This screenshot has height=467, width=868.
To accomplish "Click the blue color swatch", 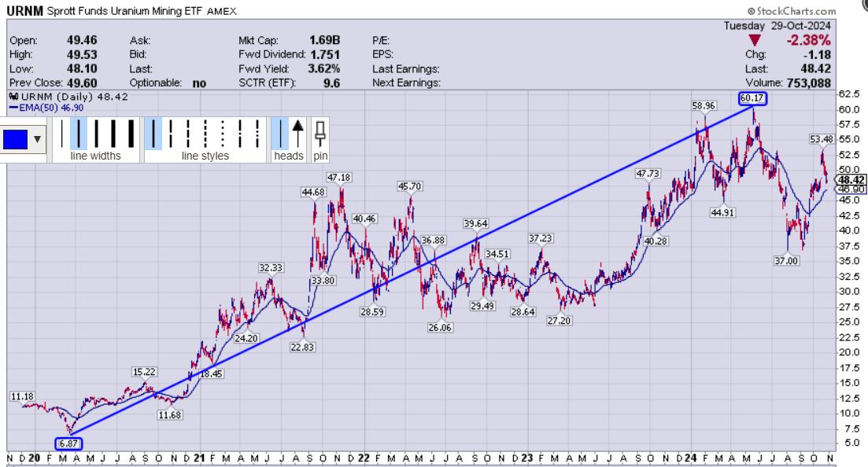I will 15,139.
